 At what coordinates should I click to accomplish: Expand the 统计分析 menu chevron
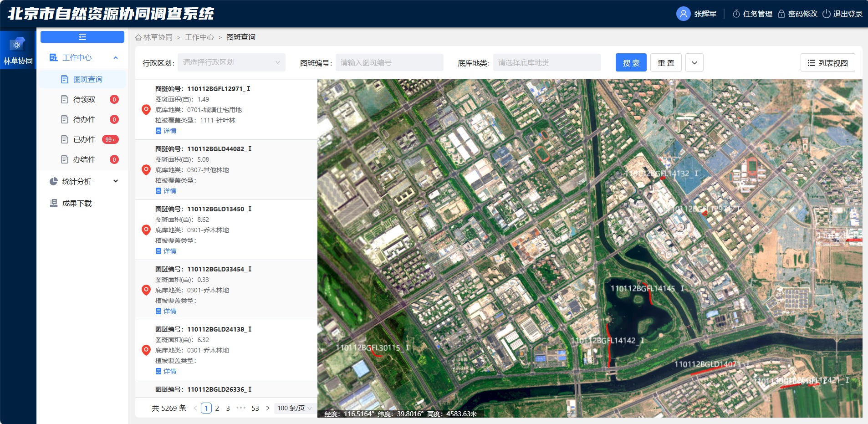pyautogui.click(x=116, y=181)
